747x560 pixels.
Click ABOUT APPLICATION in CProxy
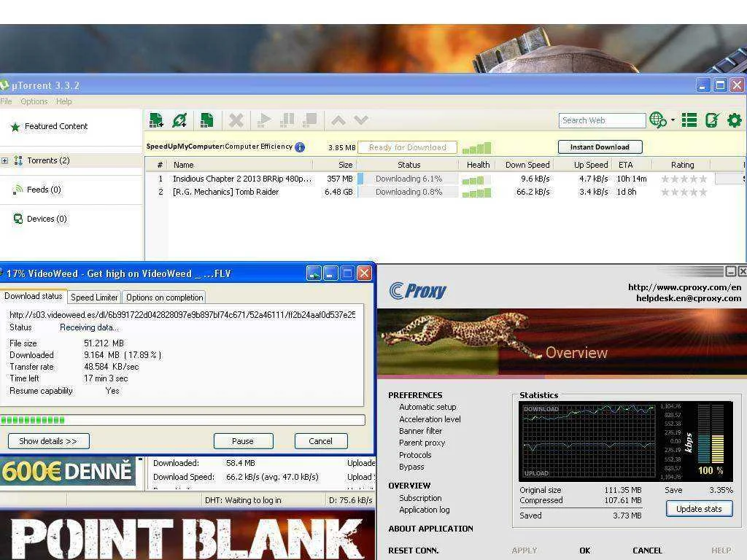pos(430,529)
